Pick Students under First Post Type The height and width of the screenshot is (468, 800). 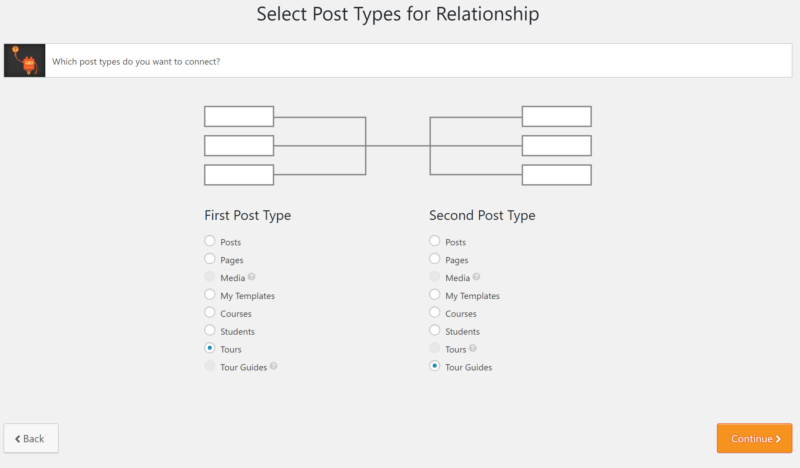pyautogui.click(x=210, y=330)
